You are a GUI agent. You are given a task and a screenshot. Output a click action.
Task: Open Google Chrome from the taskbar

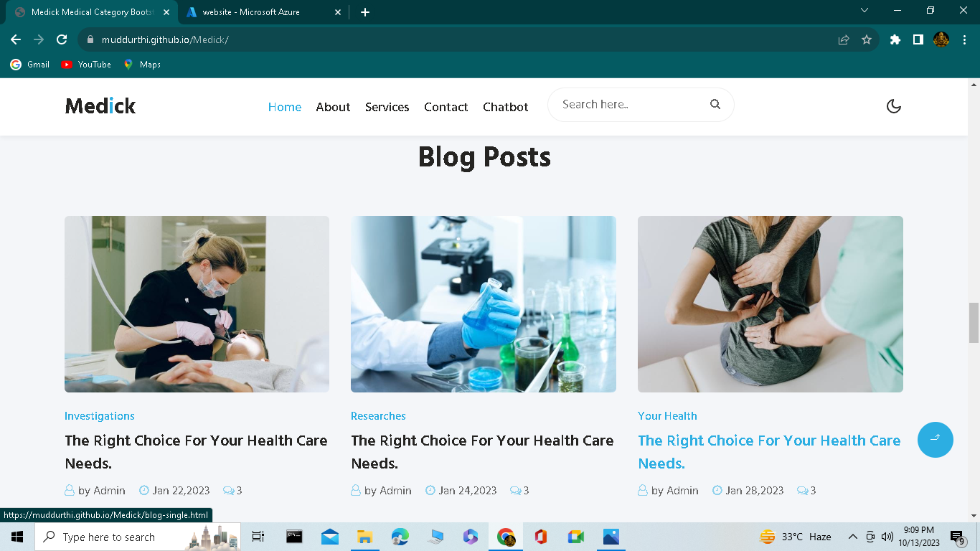[506, 536]
